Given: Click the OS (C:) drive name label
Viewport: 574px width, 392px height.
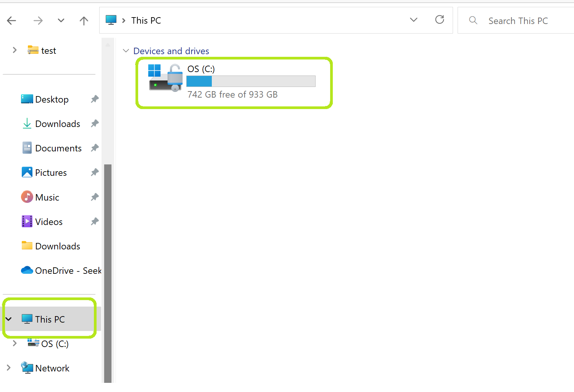Looking at the screenshot, I should click(x=201, y=69).
